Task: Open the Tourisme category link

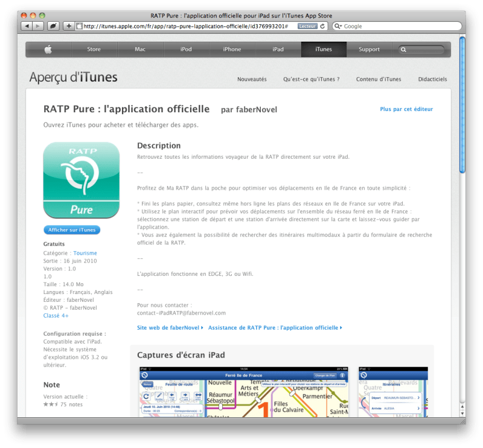Action: pos(85,253)
